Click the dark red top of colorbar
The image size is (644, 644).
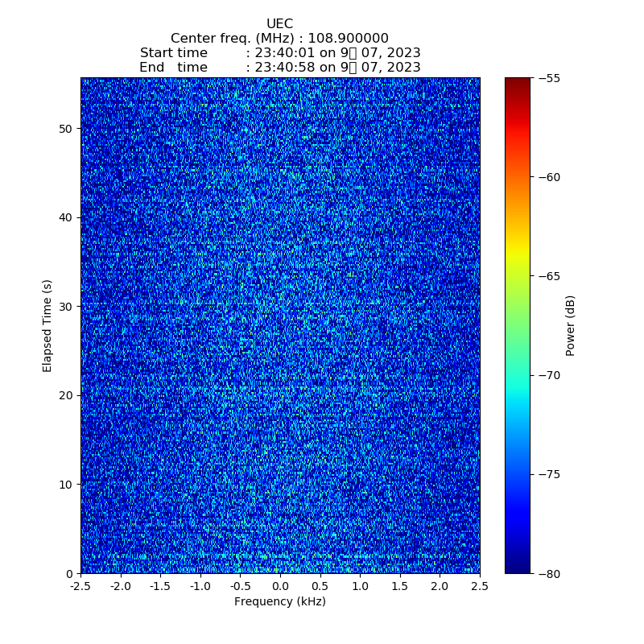coord(518,82)
